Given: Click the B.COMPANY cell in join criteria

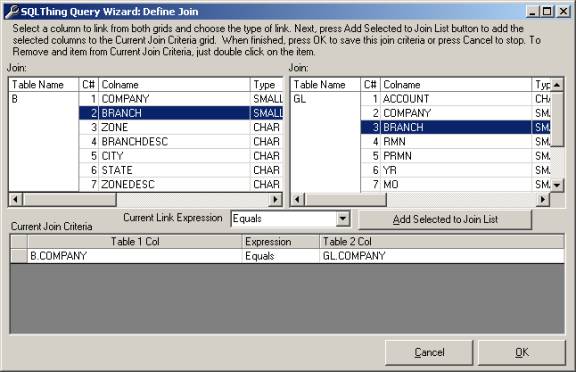Looking at the screenshot, I should tap(134, 256).
